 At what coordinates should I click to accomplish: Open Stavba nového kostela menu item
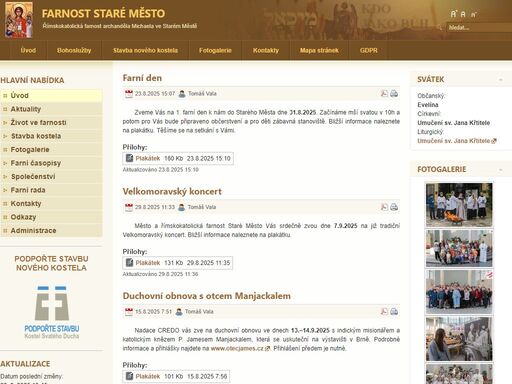tap(145, 50)
